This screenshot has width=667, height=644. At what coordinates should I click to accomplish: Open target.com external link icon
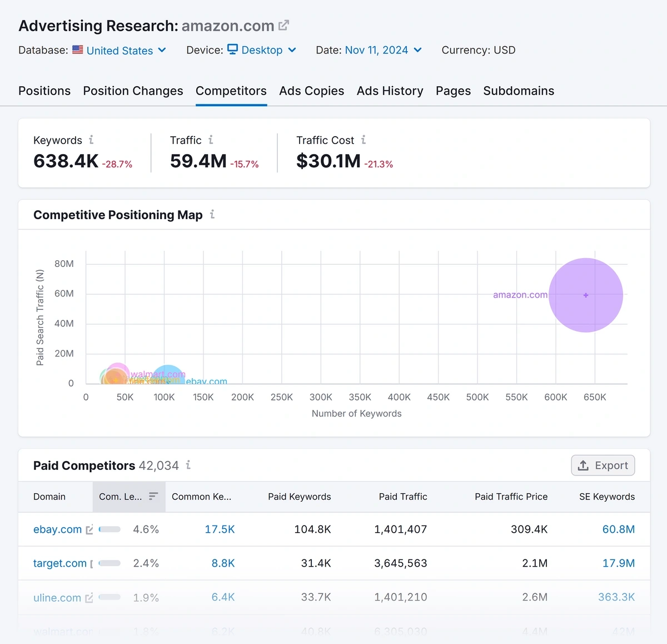pyautogui.click(x=92, y=564)
